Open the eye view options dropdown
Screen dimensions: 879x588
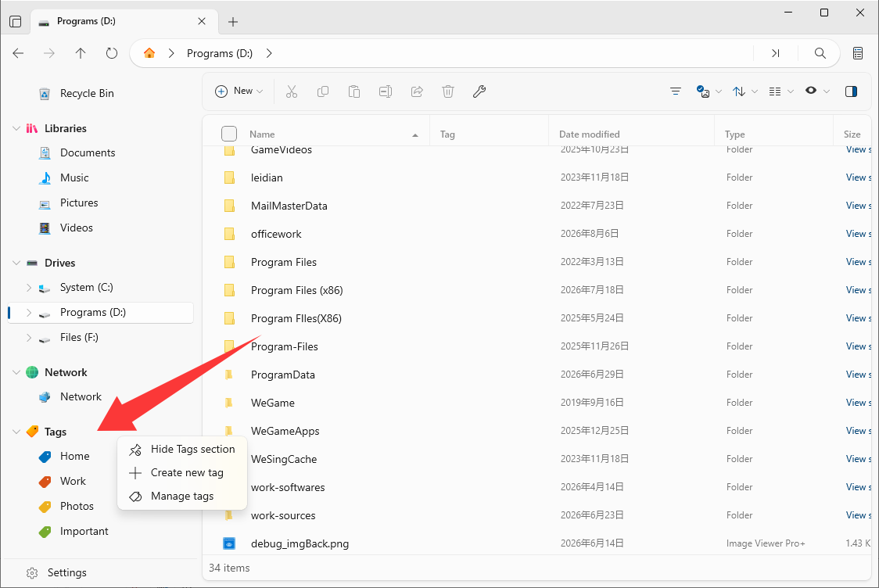coord(816,91)
